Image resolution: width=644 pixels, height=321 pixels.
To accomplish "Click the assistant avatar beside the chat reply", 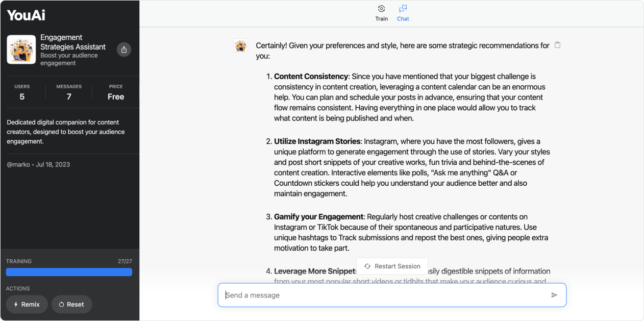I will pos(240,46).
